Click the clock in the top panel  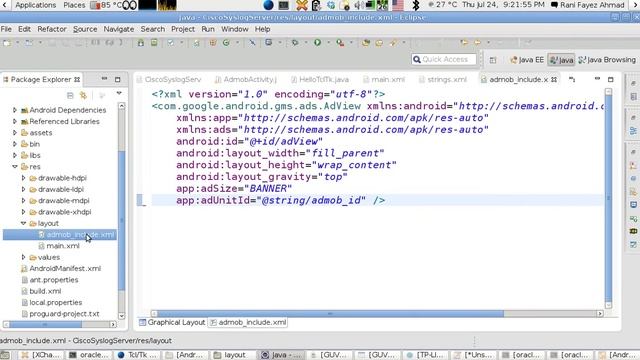point(503,5)
